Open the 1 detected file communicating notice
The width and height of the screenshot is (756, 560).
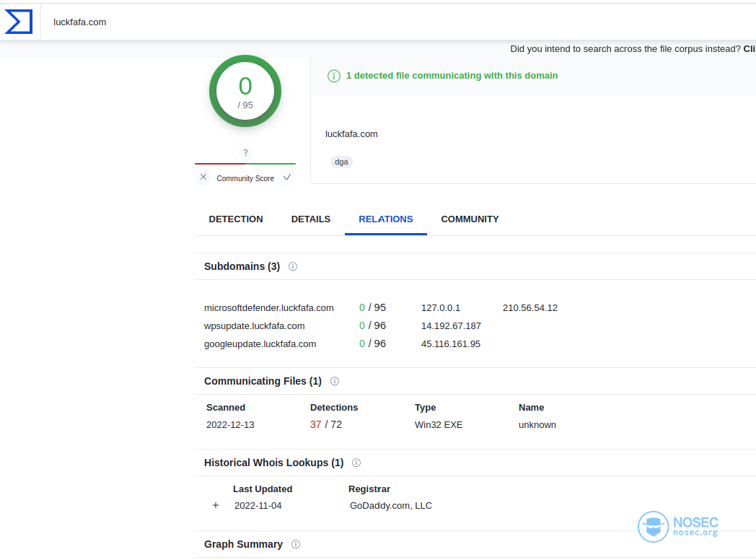[452, 76]
